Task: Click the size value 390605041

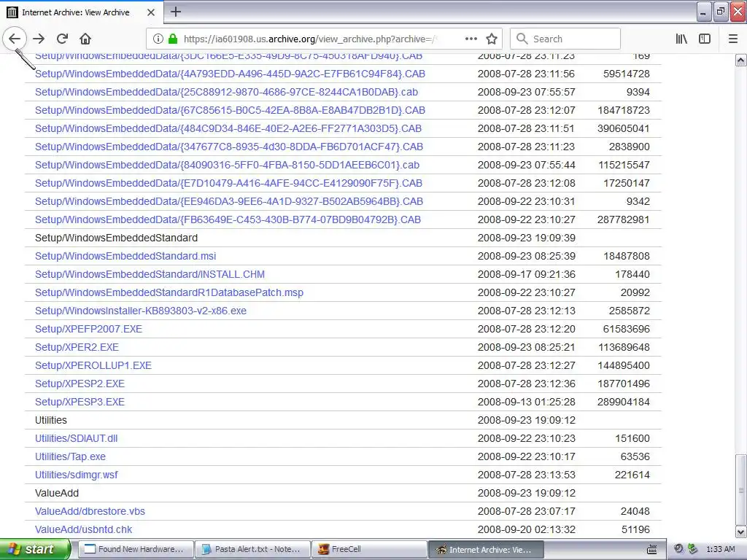Action: (624, 128)
